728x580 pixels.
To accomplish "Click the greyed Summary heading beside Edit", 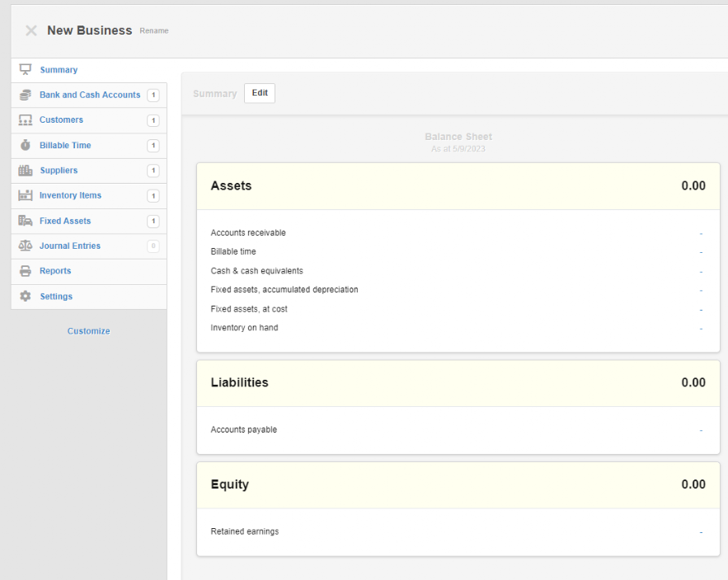I will coord(215,94).
